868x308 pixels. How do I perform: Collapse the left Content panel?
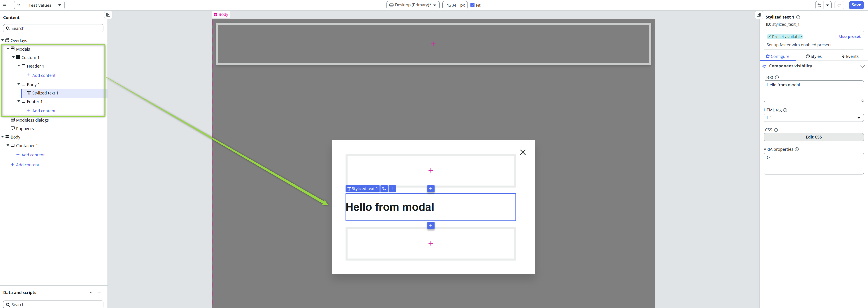[108, 15]
